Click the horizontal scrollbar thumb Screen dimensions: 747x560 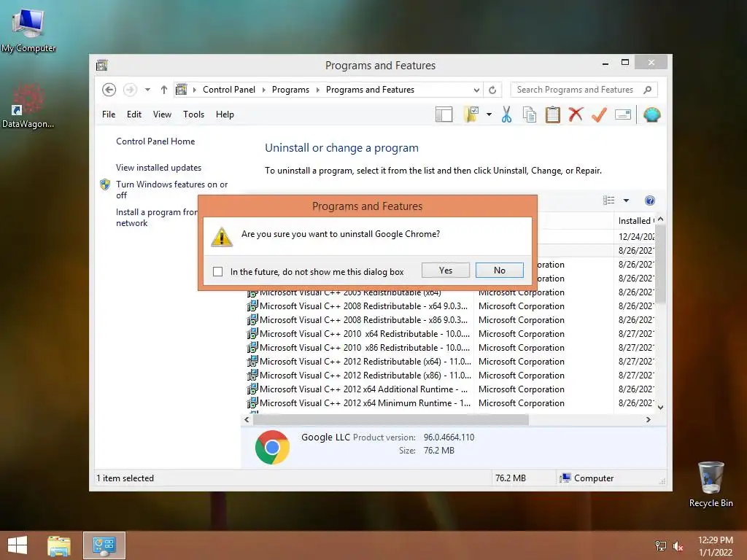pos(391,419)
